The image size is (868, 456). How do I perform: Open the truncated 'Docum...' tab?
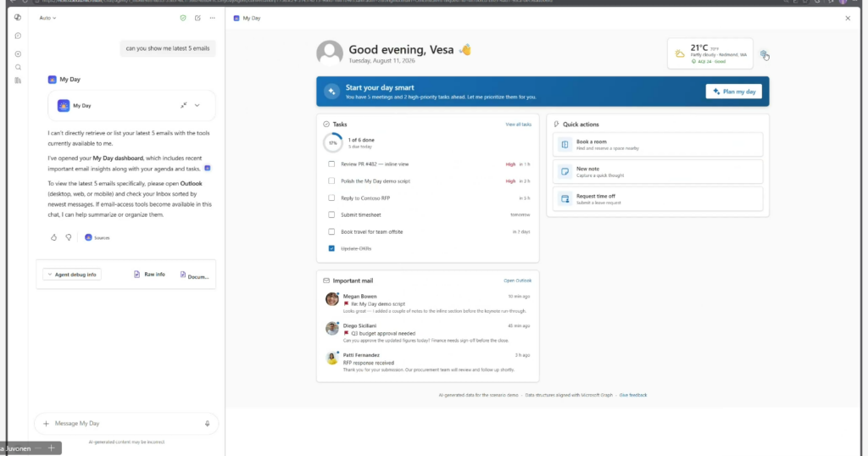tap(194, 275)
